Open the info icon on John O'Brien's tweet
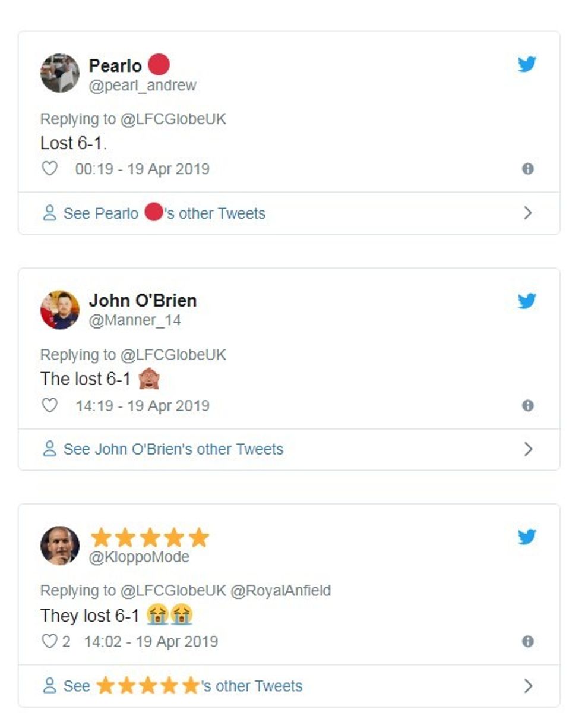The image size is (582, 728). [527, 405]
